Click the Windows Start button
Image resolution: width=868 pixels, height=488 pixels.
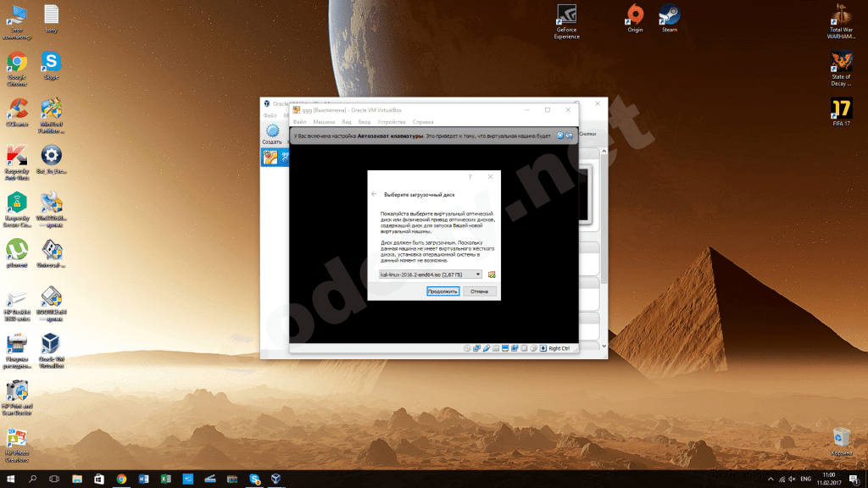(x=10, y=479)
